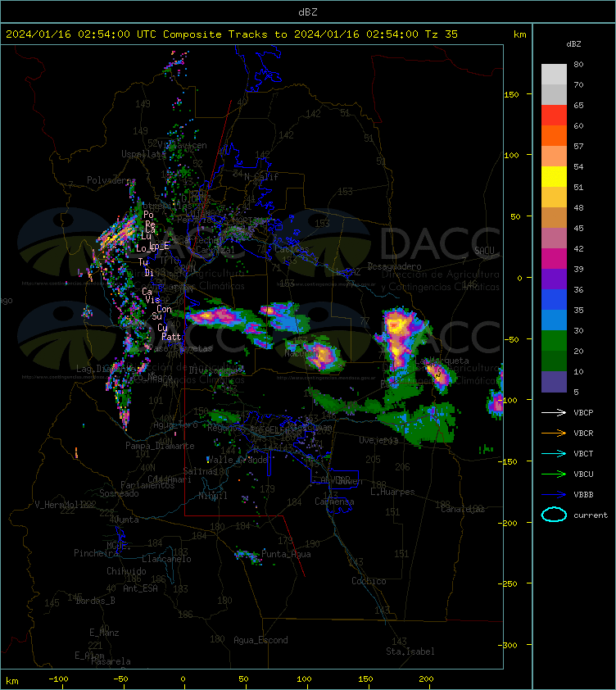Image resolution: width=616 pixels, height=690 pixels.
Task: Pick the royal blue 36 dBZ swatch
Action: 554,299
